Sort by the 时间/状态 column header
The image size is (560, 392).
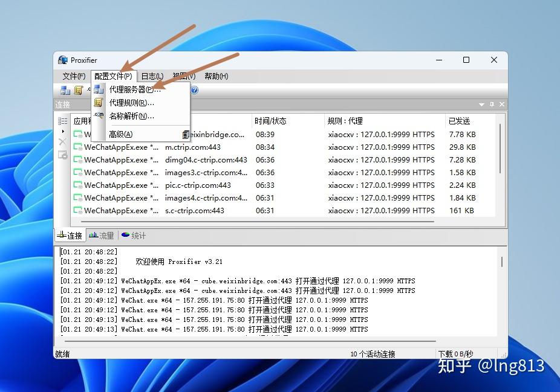coord(288,121)
